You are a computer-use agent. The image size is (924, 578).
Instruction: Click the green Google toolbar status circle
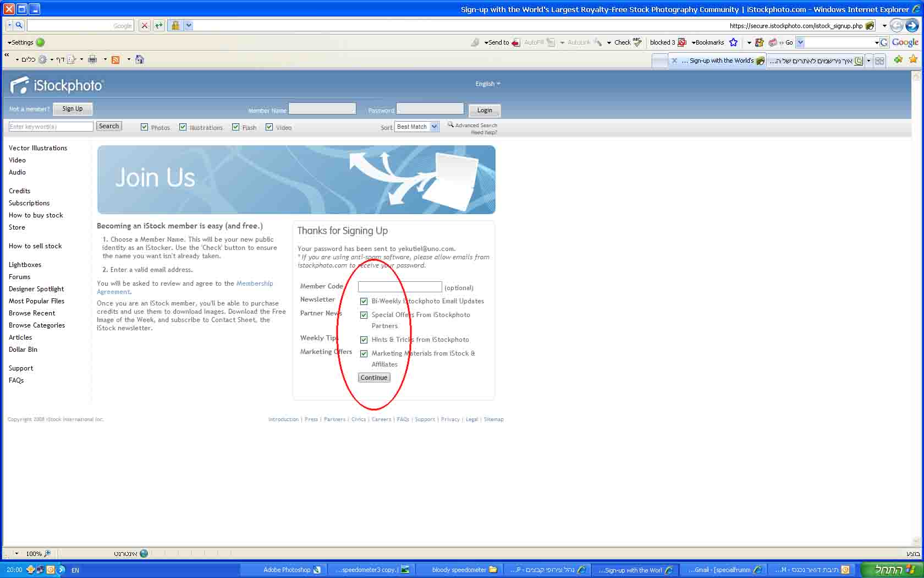(40, 42)
